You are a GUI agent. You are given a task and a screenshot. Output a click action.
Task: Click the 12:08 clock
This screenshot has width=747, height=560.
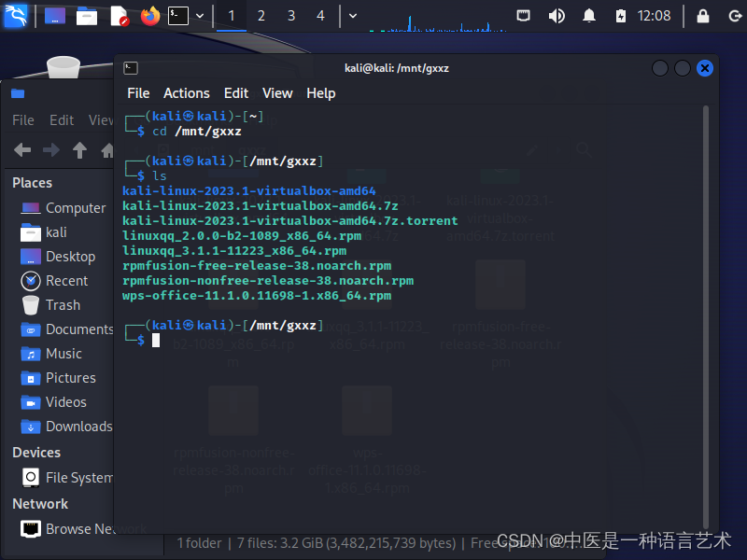(654, 16)
